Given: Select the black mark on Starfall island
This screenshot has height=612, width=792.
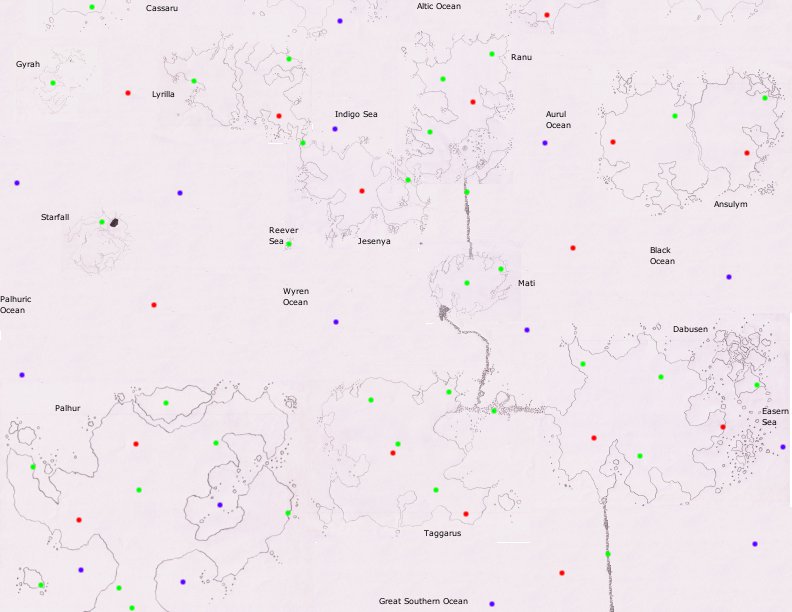Looking at the screenshot, I should [x=114, y=222].
